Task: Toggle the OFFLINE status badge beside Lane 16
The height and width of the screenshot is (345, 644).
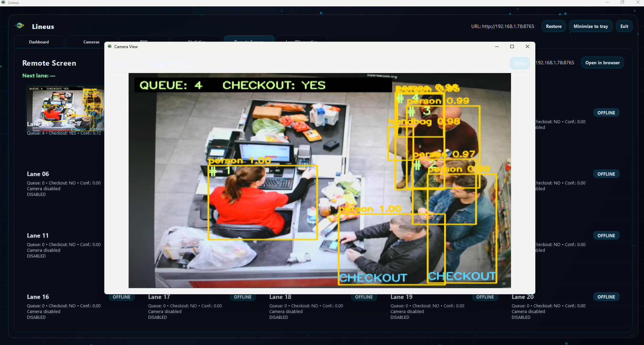Action: 121,297
